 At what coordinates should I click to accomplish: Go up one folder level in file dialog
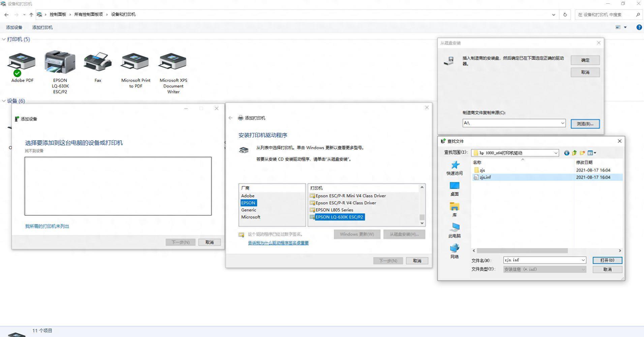(574, 153)
